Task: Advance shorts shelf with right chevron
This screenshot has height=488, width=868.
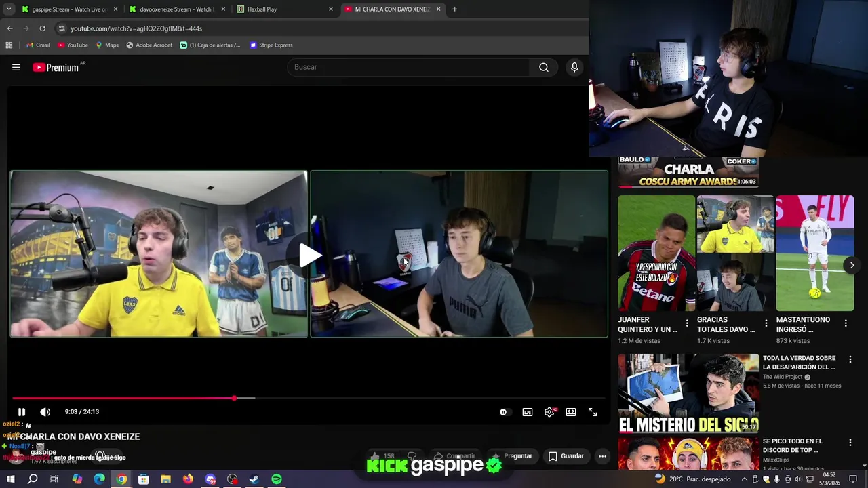Action: pyautogui.click(x=852, y=265)
